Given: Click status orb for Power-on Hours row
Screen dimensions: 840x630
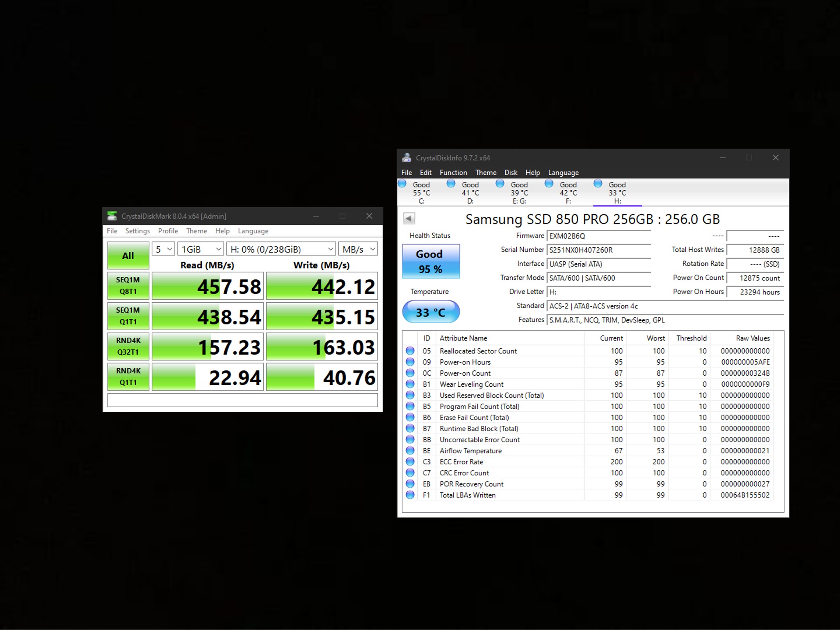Looking at the screenshot, I should pyautogui.click(x=410, y=362).
